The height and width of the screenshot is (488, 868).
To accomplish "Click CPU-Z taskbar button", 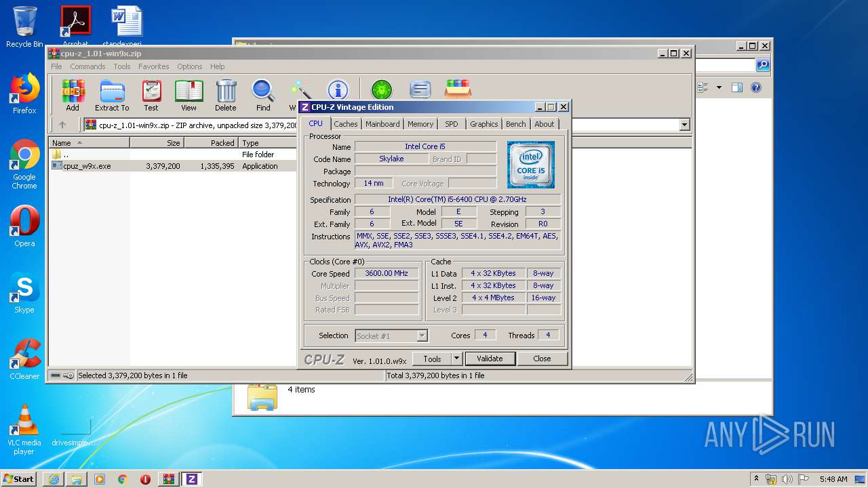I will point(192,479).
